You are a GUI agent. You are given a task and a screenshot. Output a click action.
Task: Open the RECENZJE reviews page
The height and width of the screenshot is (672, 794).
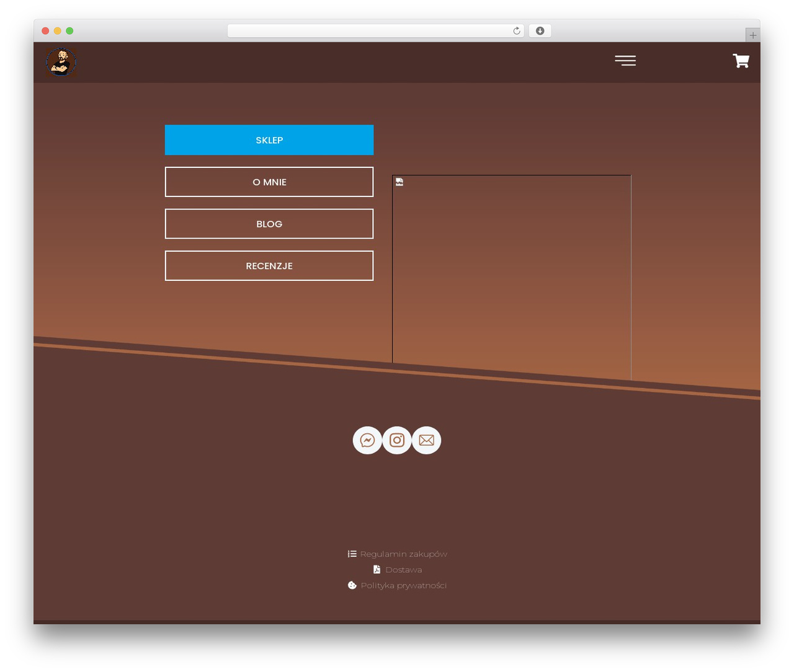tap(269, 266)
